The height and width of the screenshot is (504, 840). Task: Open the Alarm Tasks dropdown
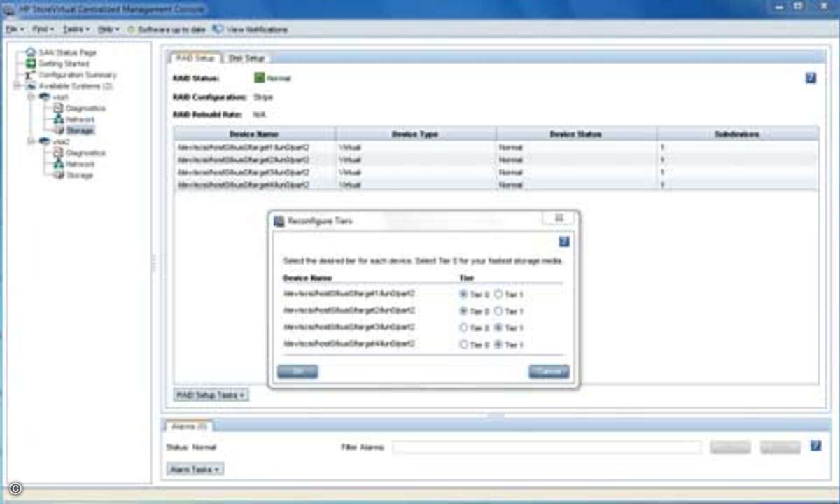point(195,469)
